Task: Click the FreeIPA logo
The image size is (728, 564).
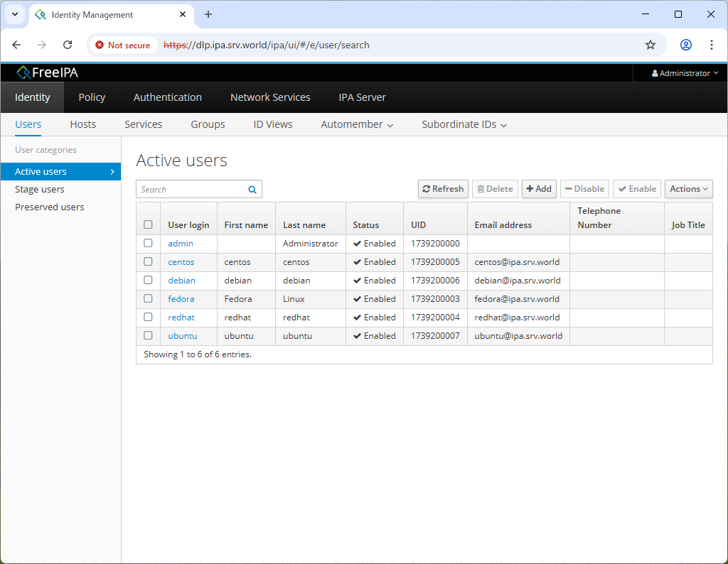Action: (x=48, y=72)
